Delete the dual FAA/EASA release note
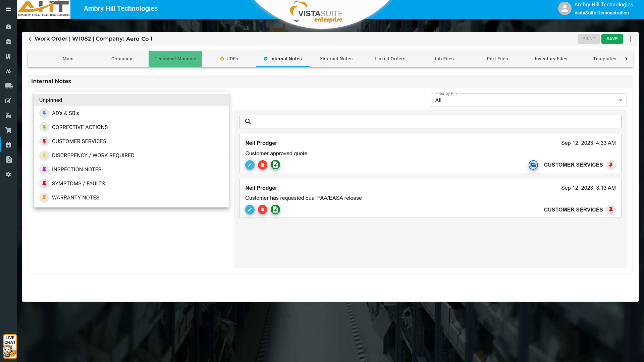This screenshot has width=644, height=362. [262, 210]
